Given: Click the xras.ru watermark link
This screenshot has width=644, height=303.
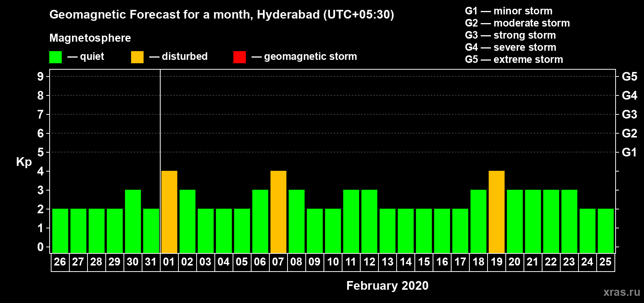Looking at the screenshot, I should 621,292.
